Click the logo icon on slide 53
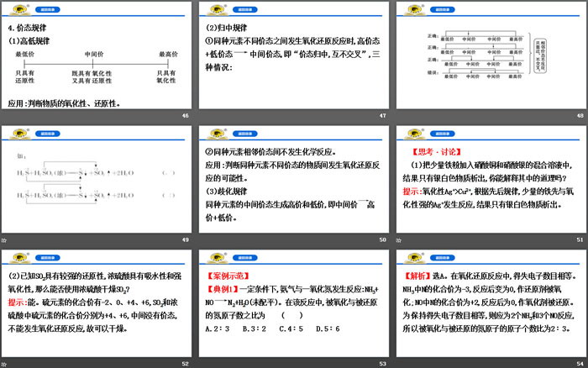588x368 pixels. 217,254
